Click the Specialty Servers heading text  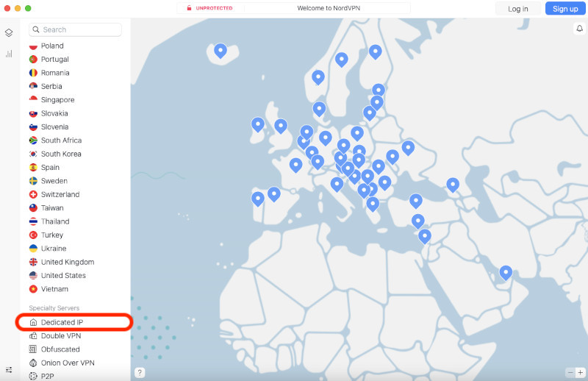[x=54, y=308]
